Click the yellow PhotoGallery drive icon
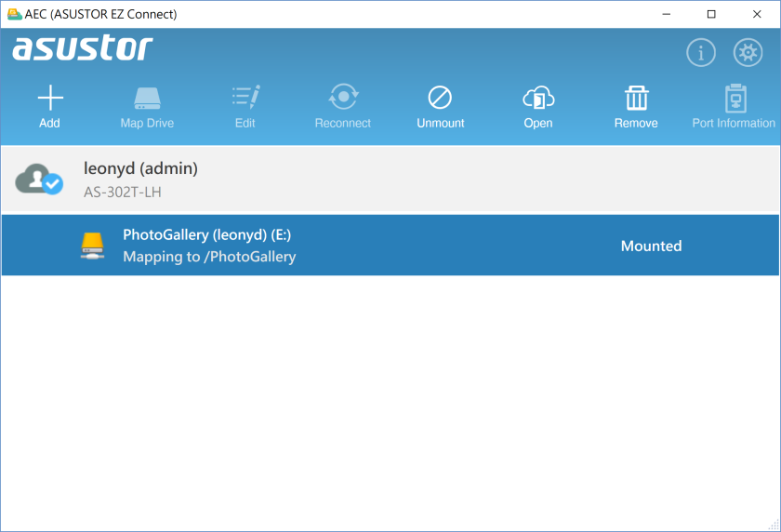The height and width of the screenshot is (532, 781). 92,246
